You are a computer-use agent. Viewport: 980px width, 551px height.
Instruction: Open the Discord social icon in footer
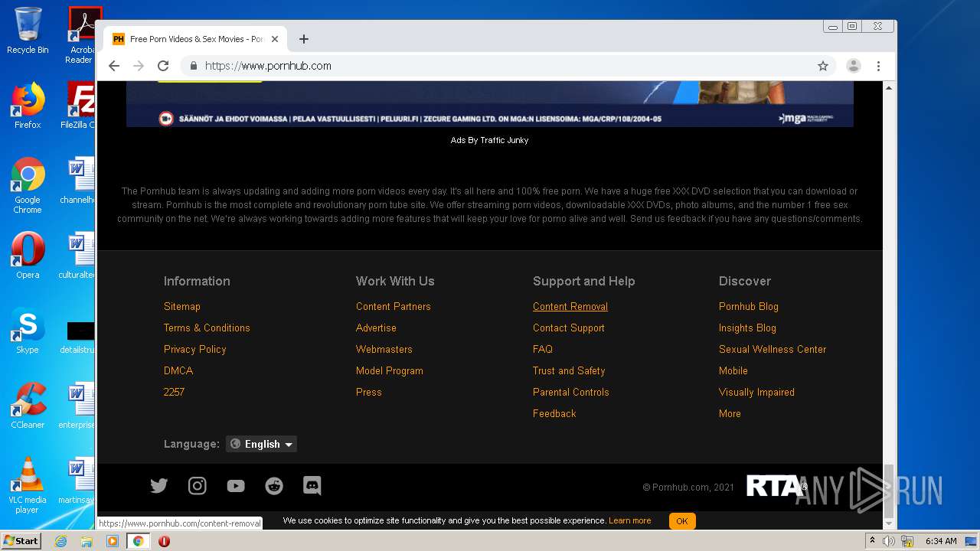[312, 486]
